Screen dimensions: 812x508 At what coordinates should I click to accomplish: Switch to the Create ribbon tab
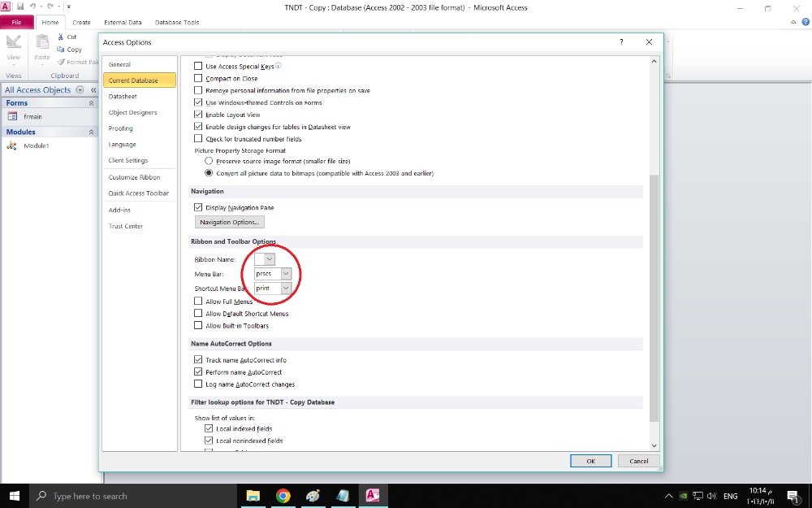coord(81,22)
